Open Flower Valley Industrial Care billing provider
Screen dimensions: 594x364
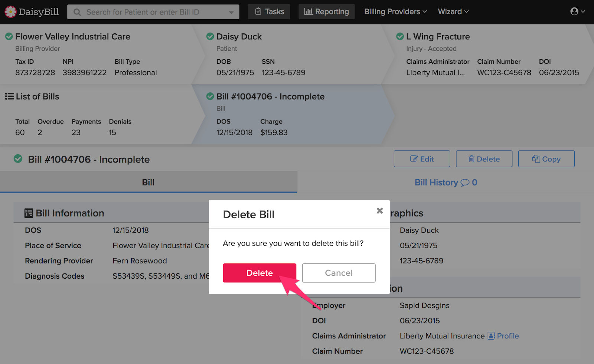tap(73, 36)
